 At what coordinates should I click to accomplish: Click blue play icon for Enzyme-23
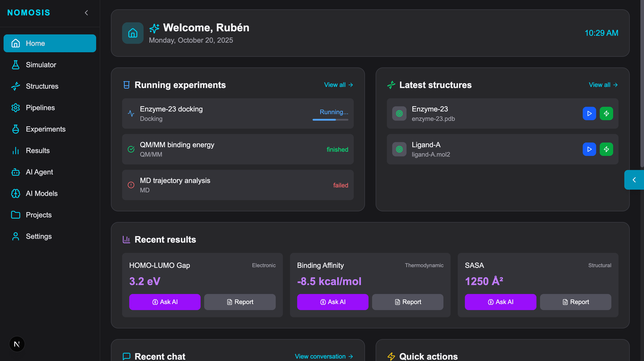[x=589, y=113]
